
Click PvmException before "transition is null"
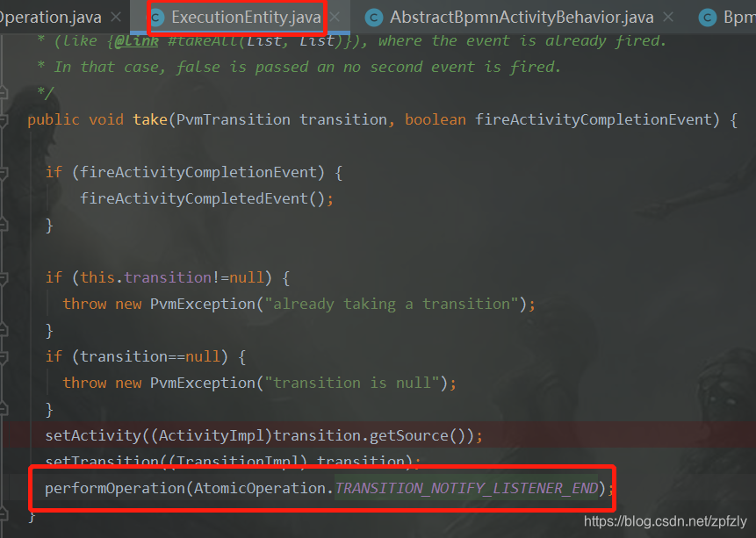(x=203, y=383)
